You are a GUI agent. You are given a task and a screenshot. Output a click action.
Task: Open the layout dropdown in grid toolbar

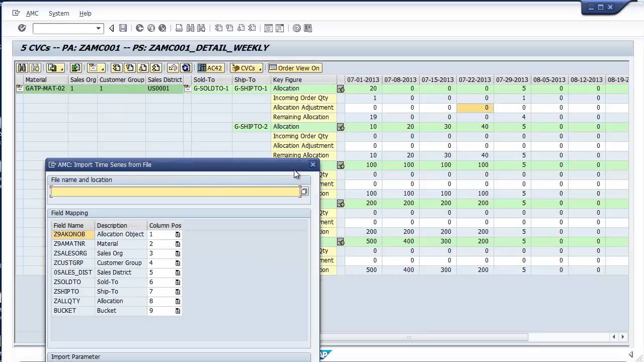96,68
